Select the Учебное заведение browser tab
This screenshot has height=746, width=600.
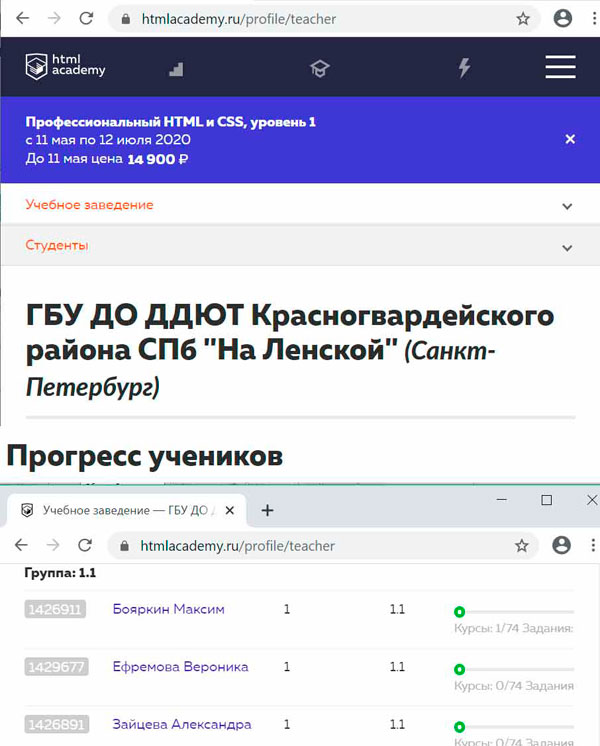pyautogui.click(x=126, y=510)
